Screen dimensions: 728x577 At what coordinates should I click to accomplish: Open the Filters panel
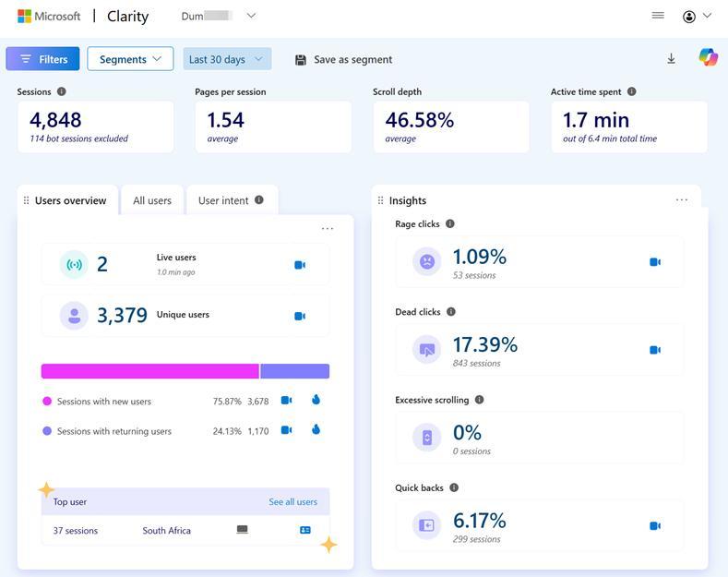point(42,59)
